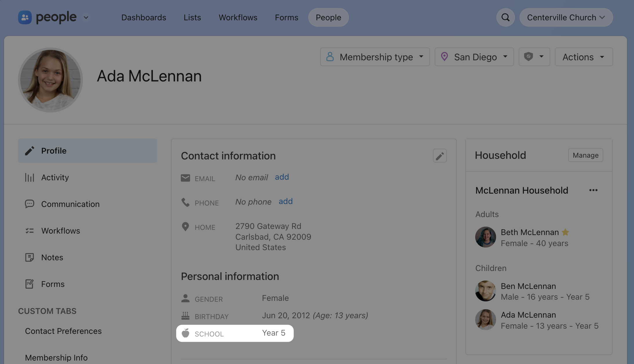The width and height of the screenshot is (634, 364).
Task: Switch to the Contact Preferences custom tab
Action: point(63,331)
